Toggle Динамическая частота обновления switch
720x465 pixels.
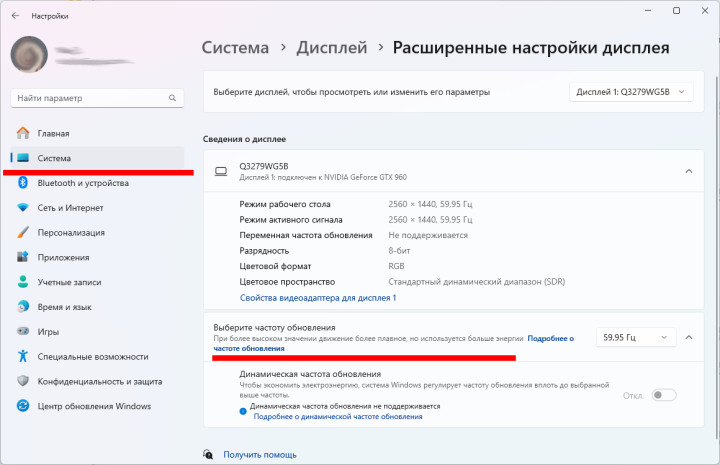663,395
